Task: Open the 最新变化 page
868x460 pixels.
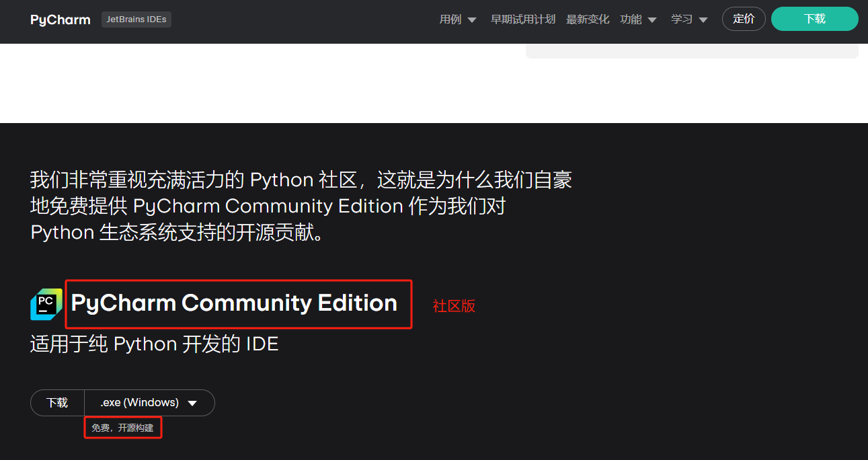Action: coord(588,20)
